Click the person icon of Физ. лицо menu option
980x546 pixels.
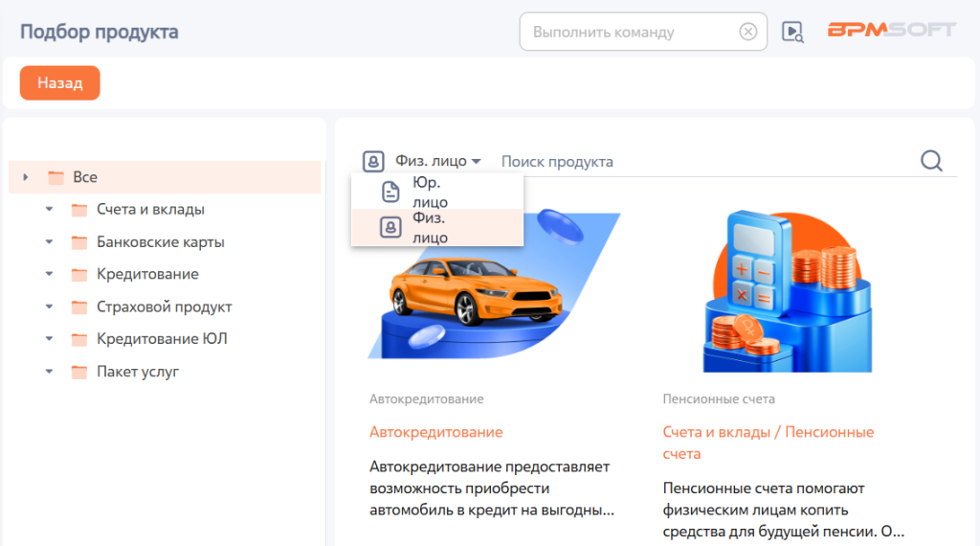390,227
